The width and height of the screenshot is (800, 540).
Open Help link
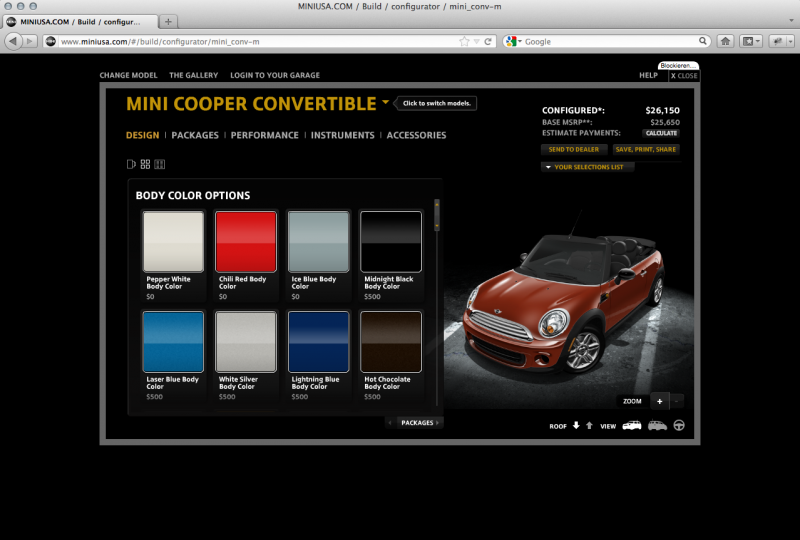click(x=648, y=75)
